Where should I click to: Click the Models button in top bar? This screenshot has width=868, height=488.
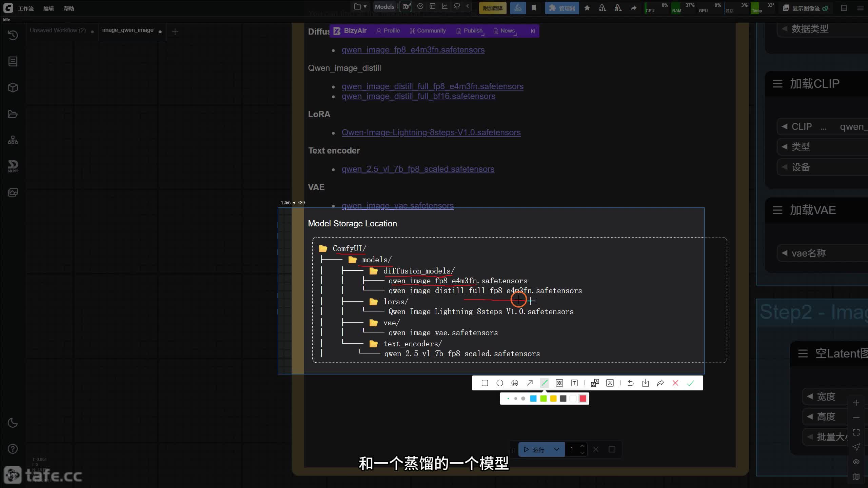coord(384,7)
